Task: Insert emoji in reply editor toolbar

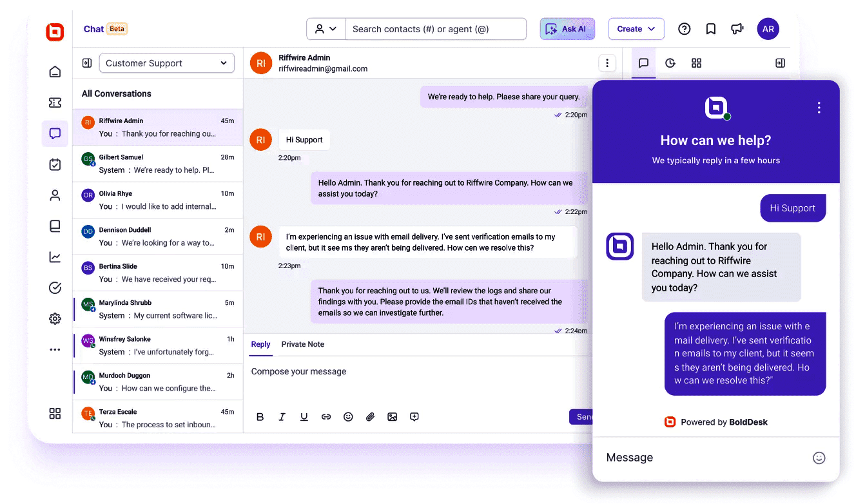Action: [348, 417]
